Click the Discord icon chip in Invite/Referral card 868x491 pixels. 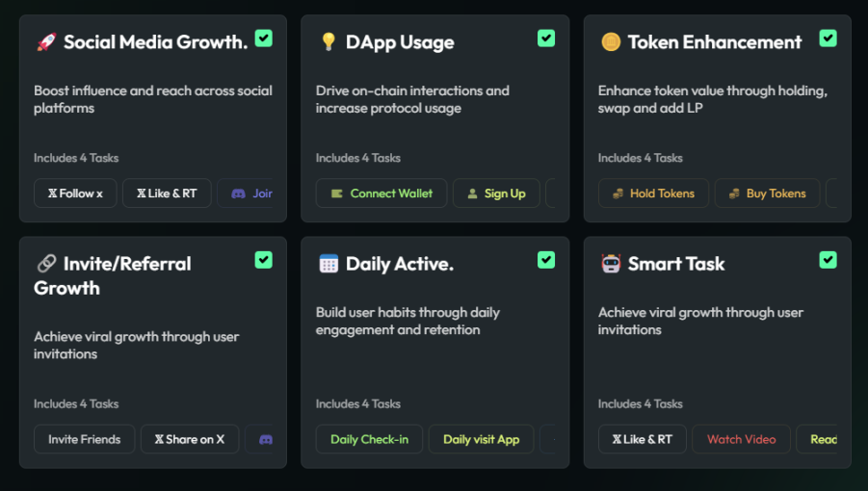264,439
